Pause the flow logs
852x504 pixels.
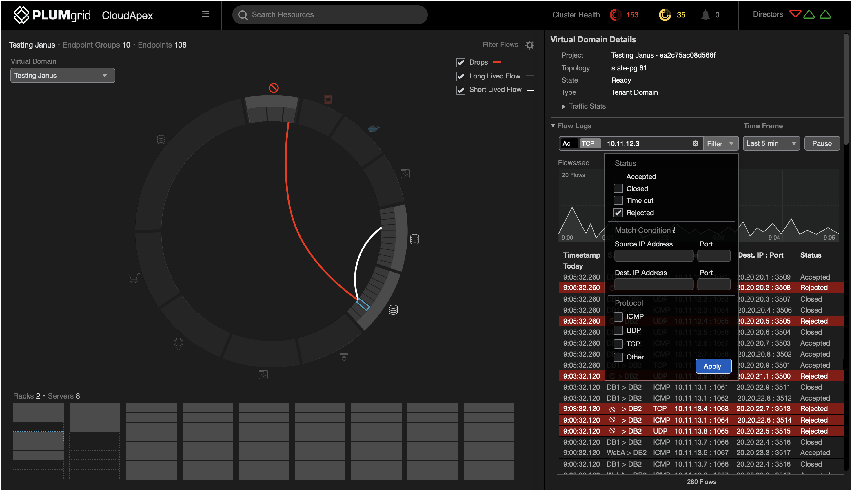821,143
